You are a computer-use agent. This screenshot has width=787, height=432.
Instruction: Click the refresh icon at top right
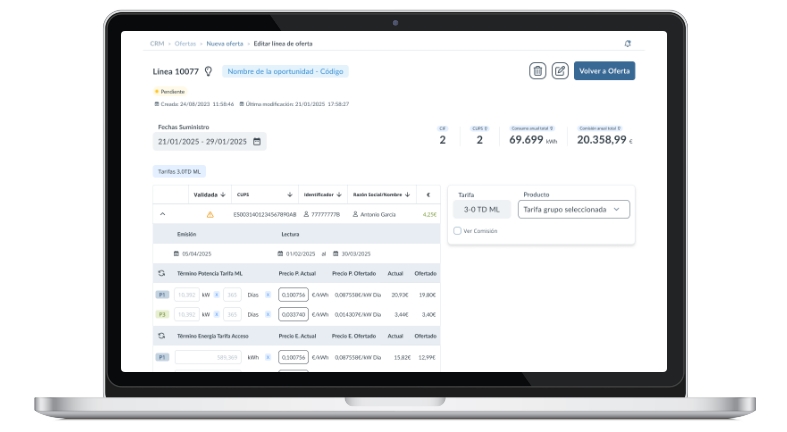tap(628, 44)
